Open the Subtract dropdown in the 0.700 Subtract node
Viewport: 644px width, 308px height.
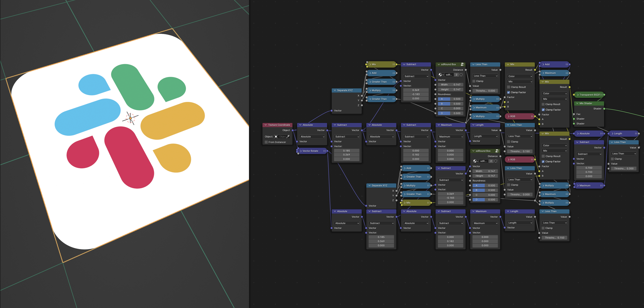click(x=589, y=154)
